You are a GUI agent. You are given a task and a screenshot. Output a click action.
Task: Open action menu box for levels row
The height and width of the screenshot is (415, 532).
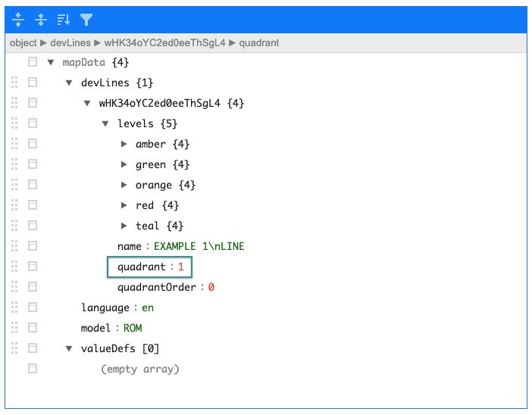(33, 123)
